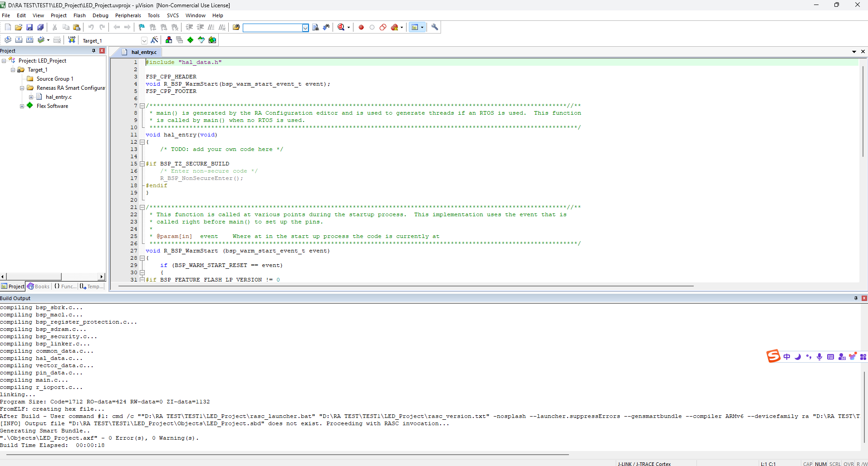Indent selected lines with toolbar icon
Screen dimensions: 868x466
(189, 27)
